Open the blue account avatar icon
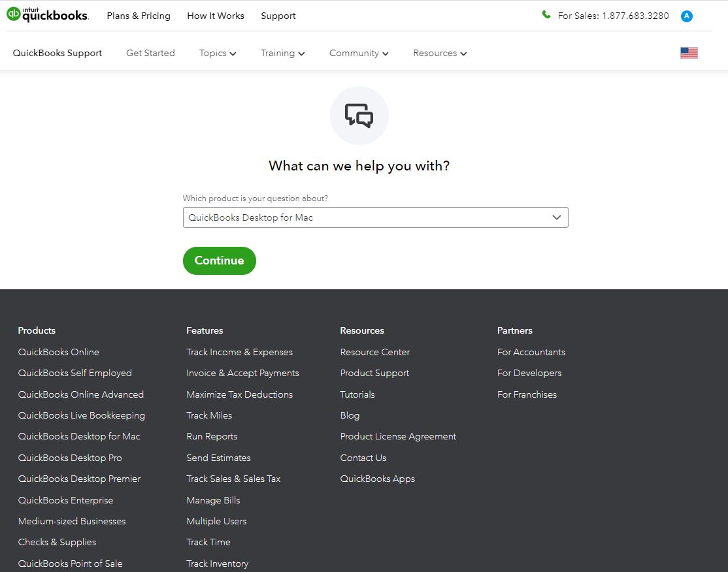The width and height of the screenshot is (728, 572). pyautogui.click(x=686, y=16)
